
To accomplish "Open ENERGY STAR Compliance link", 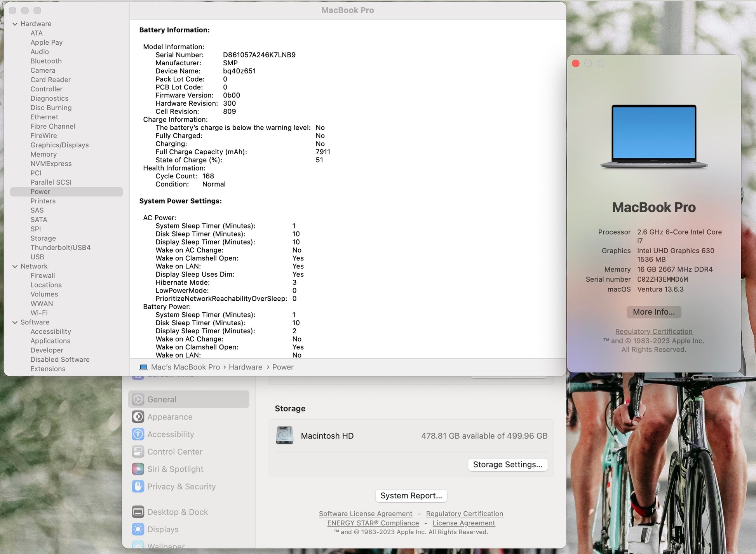I will [373, 523].
